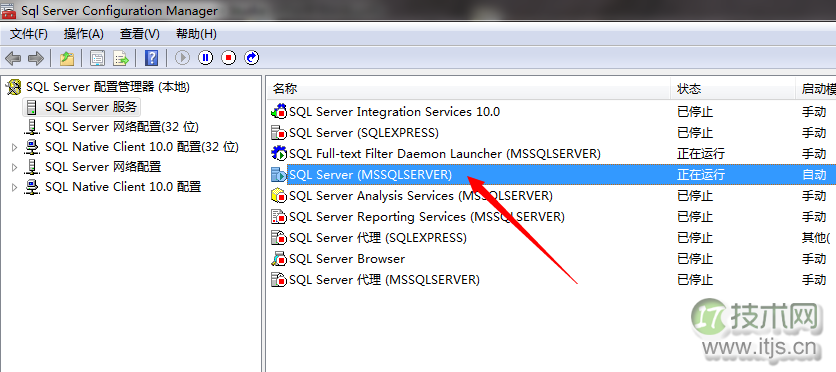
Task: Open the 操作(A) menu
Action: click(x=84, y=34)
